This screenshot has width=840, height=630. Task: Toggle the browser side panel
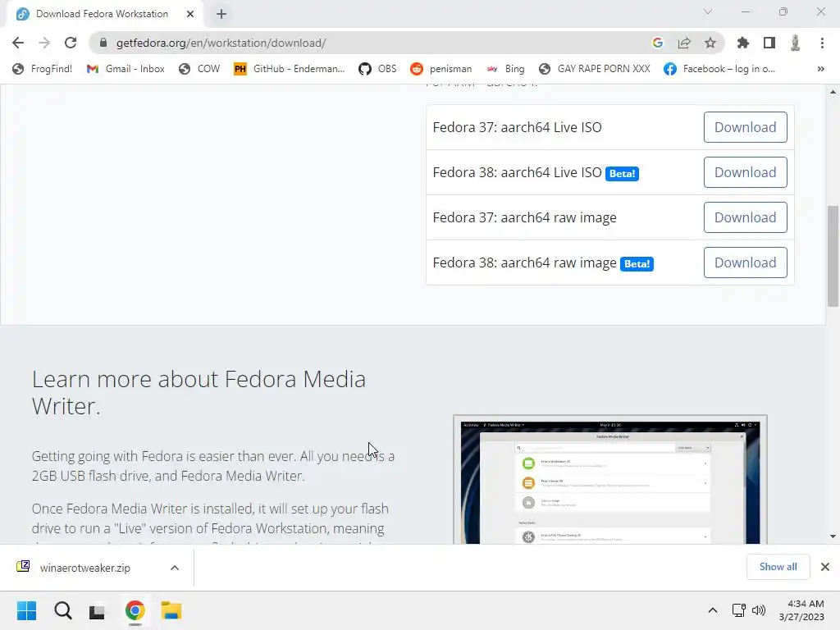point(769,43)
